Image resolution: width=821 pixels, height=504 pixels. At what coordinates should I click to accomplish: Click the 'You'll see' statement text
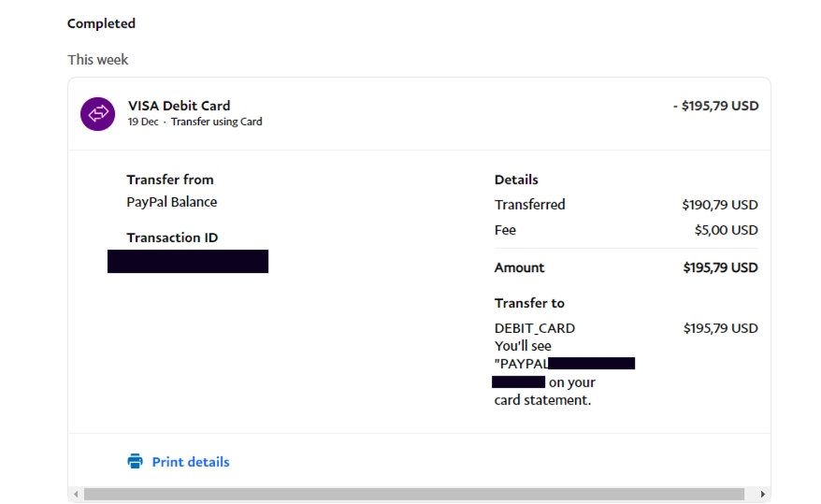click(x=523, y=346)
